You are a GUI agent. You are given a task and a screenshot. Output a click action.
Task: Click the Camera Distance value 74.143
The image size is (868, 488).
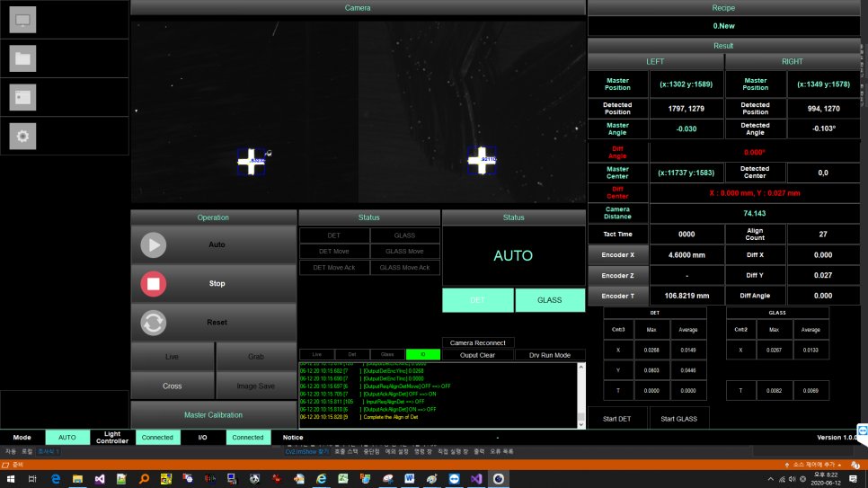click(755, 213)
